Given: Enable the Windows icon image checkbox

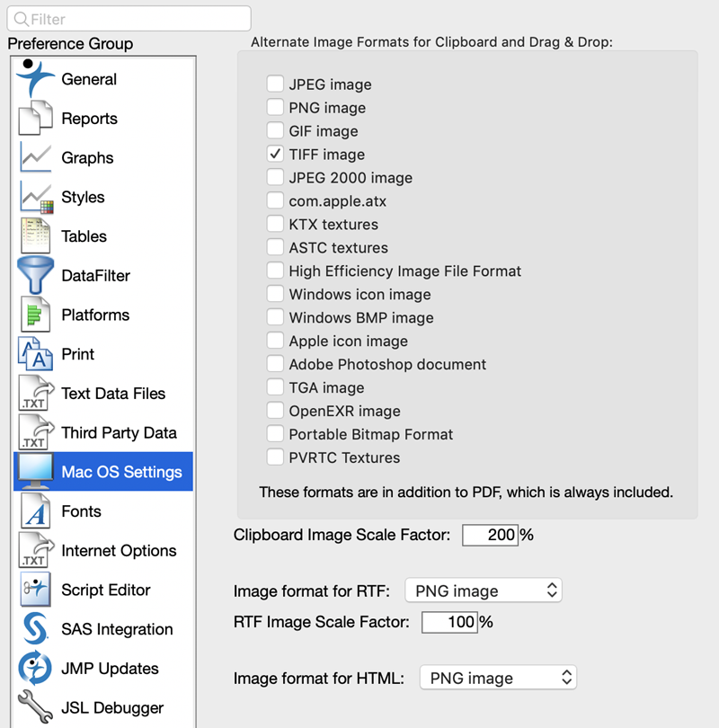Looking at the screenshot, I should (x=275, y=293).
